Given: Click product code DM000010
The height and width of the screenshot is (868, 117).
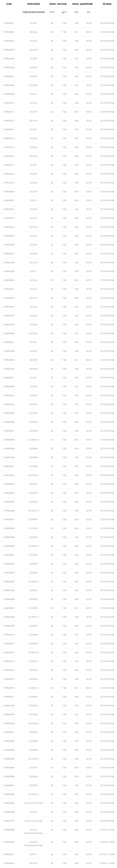Looking at the screenshot, I should point(9,103).
